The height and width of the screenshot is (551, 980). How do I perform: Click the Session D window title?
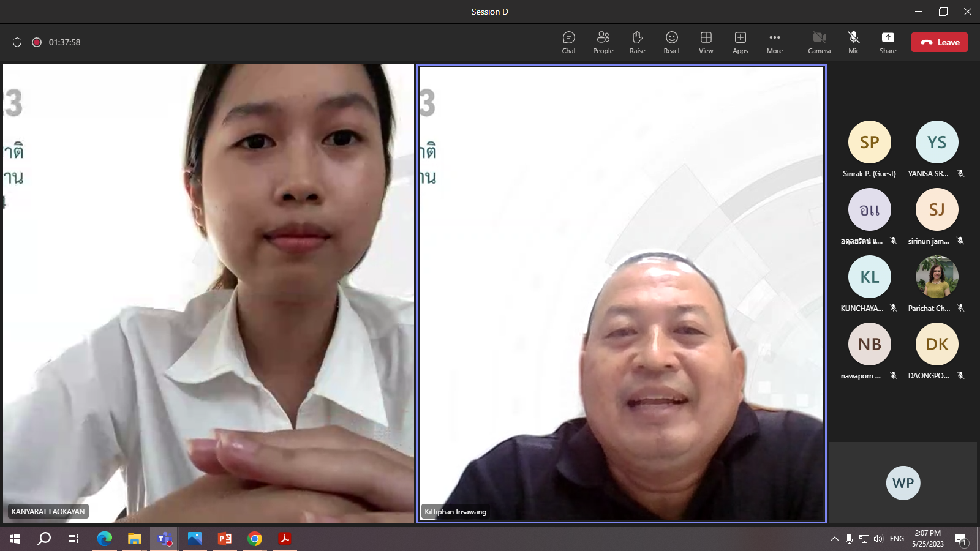(x=490, y=12)
